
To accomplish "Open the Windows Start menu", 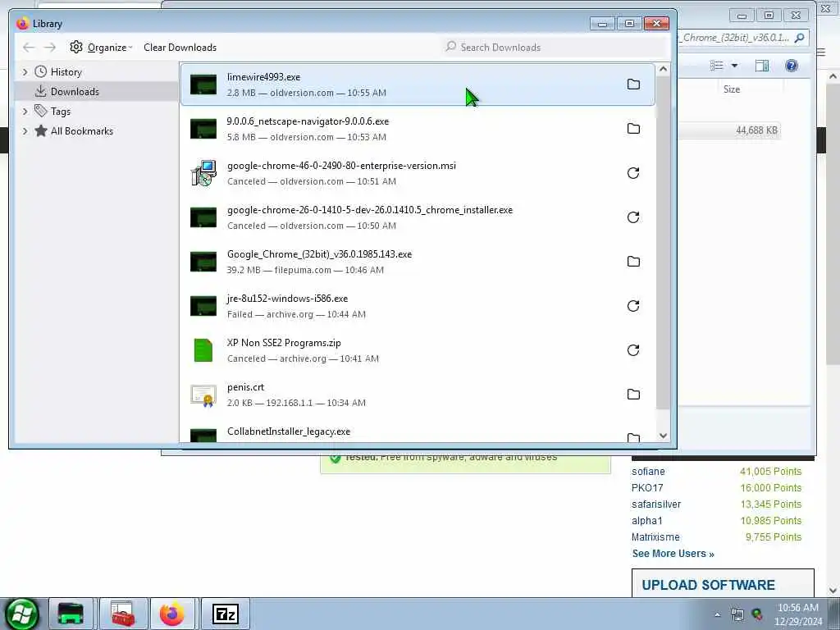I will pyautogui.click(x=22, y=614).
